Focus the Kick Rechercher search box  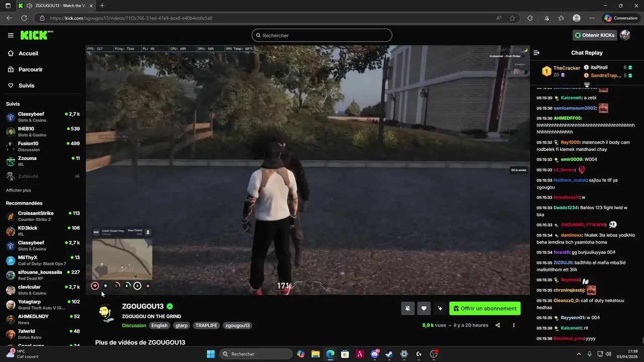(x=322, y=35)
